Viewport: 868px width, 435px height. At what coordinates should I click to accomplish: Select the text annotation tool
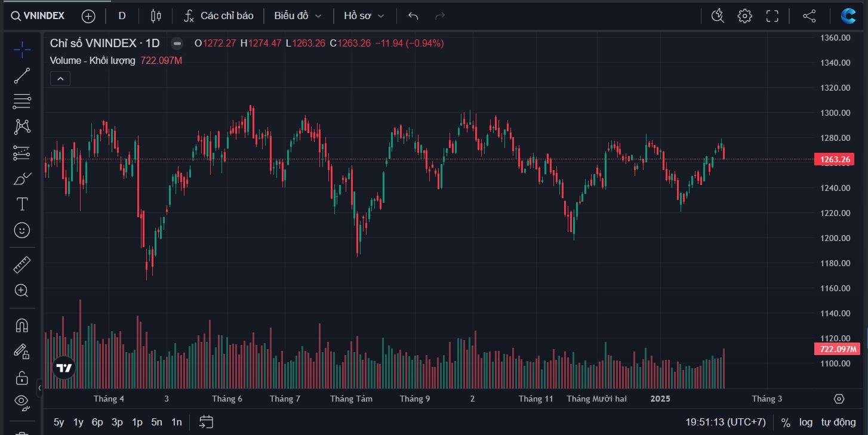pyautogui.click(x=22, y=204)
